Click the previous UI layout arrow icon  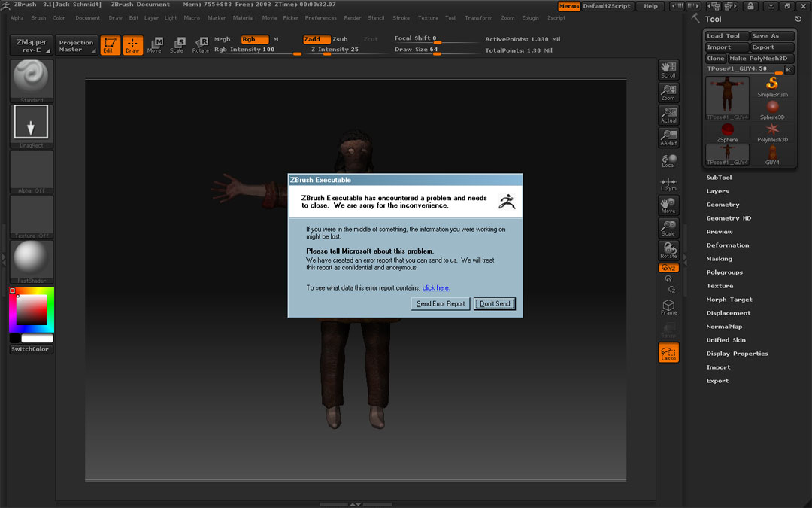[677, 6]
